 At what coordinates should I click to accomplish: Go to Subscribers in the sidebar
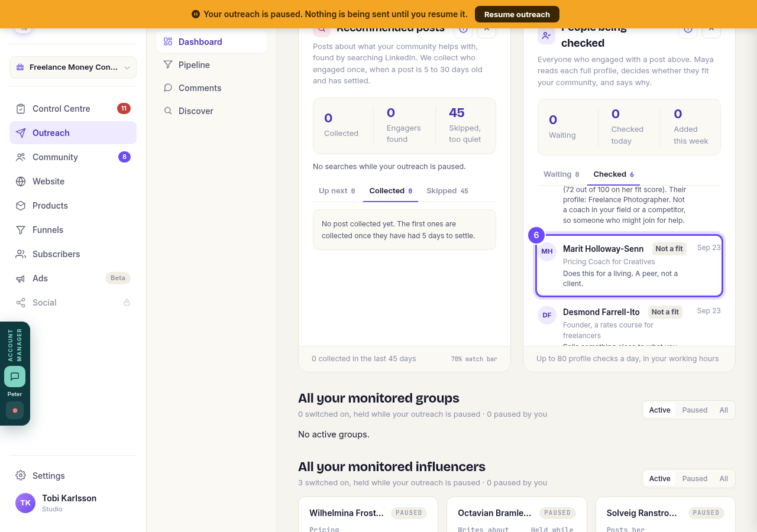point(73,254)
